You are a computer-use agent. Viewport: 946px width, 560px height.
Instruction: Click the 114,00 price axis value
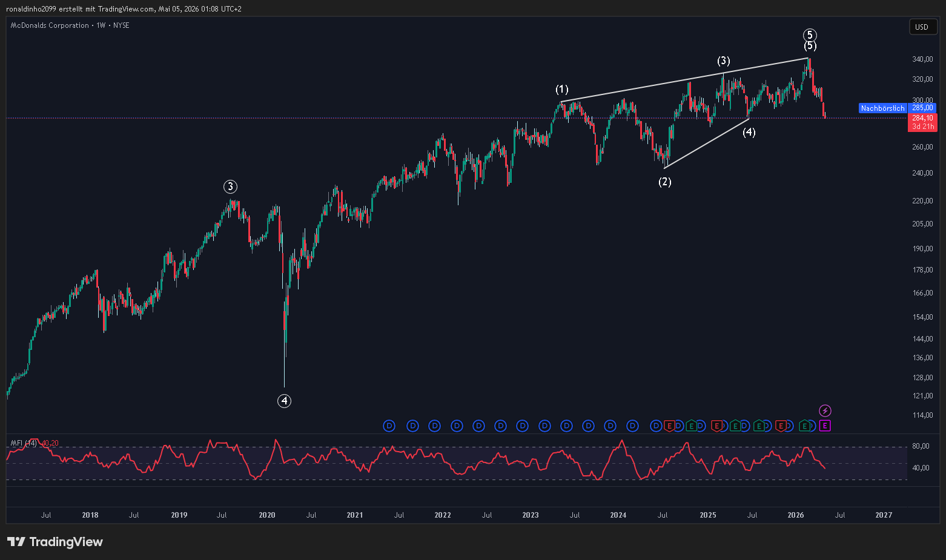922,415
